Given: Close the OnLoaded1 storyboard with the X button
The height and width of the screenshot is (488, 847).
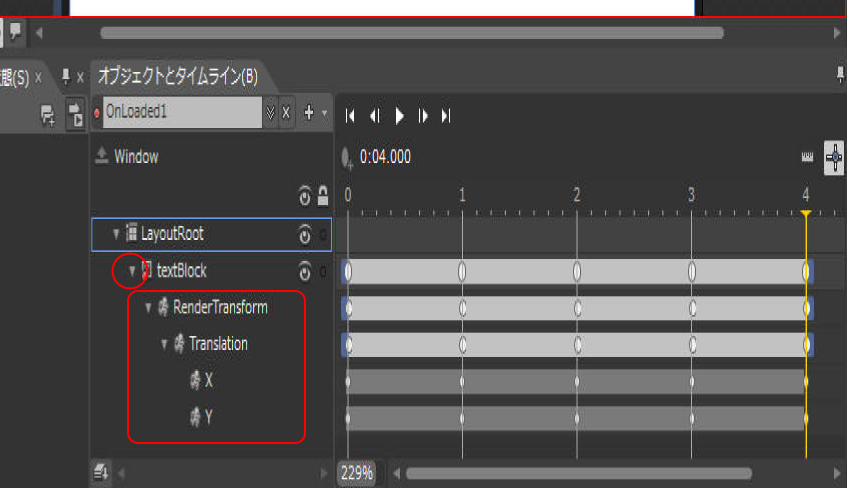Looking at the screenshot, I should click(286, 112).
